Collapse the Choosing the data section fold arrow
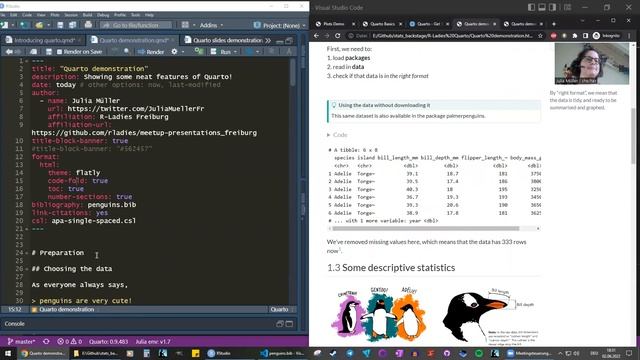The height and width of the screenshot is (360, 640). point(27,269)
